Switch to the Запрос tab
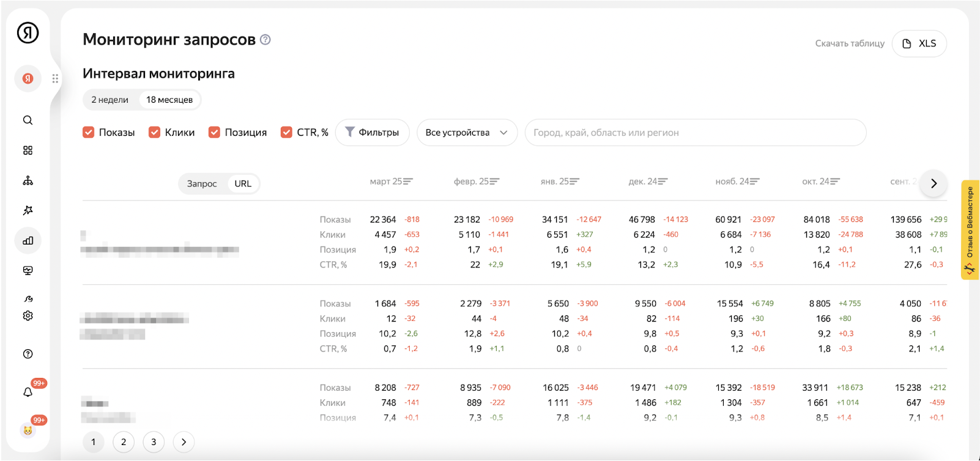Screen dimensions: 980x461 coord(202,183)
